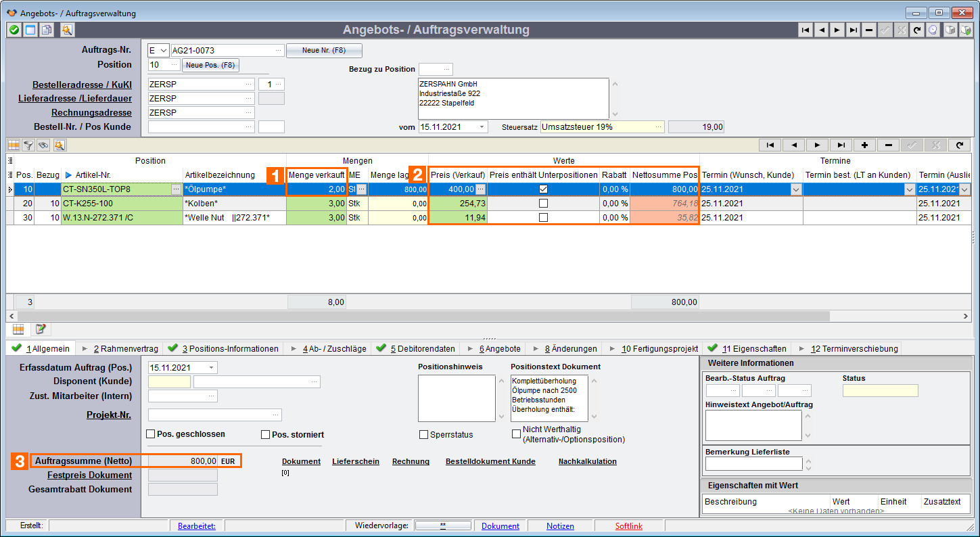Click the green checkmark icon in top toolbar
Image resolution: width=980 pixels, height=537 pixels.
(x=14, y=30)
